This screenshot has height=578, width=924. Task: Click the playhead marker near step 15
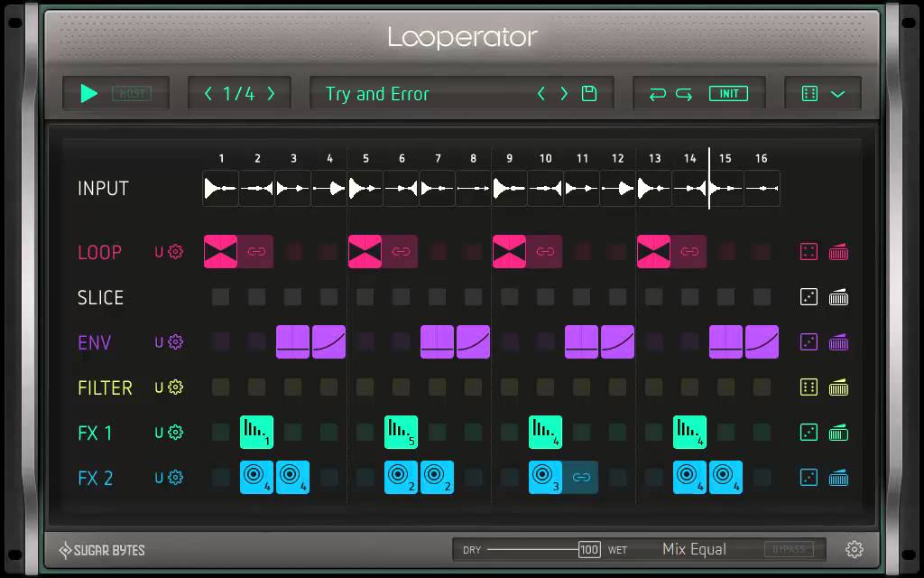point(709,178)
